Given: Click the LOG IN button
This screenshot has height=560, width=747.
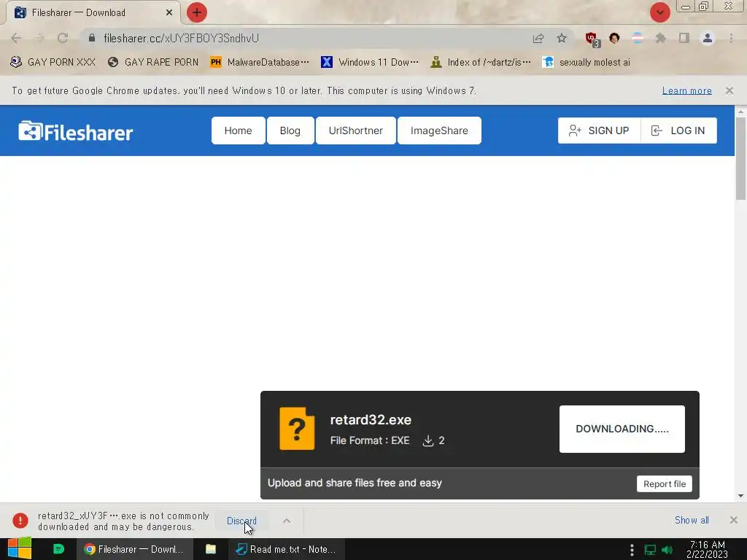Looking at the screenshot, I should coord(679,131).
